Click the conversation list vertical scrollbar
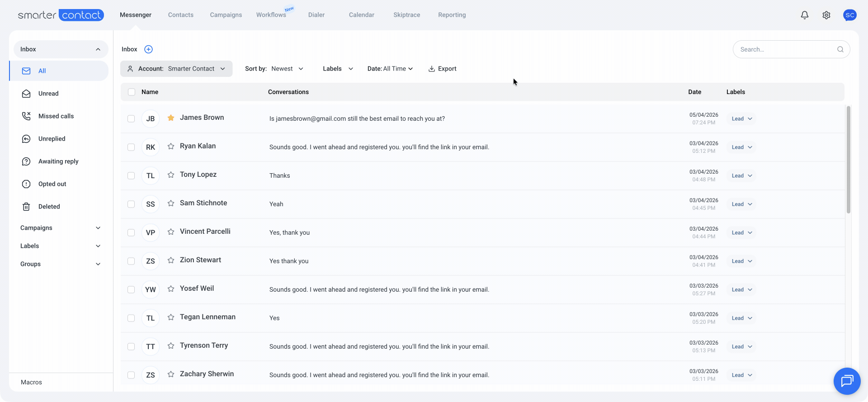The width and height of the screenshot is (868, 402). click(849, 160)
